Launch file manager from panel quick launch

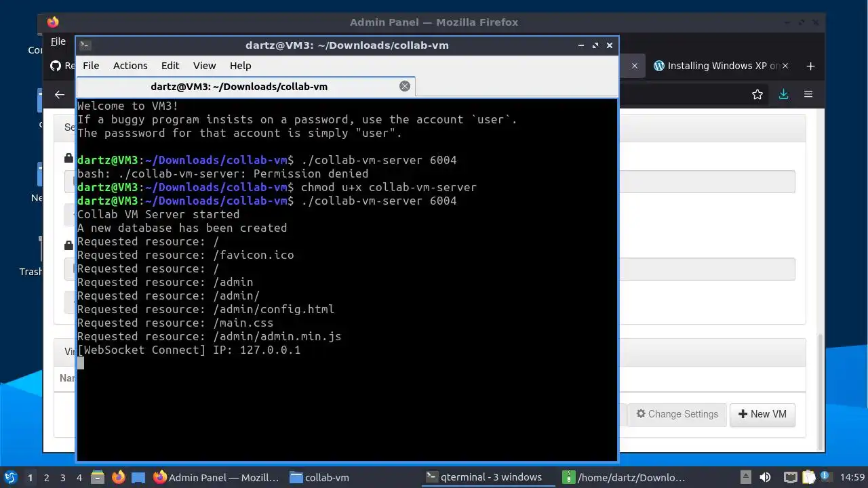pyautogui.click(x=97, y=477)
